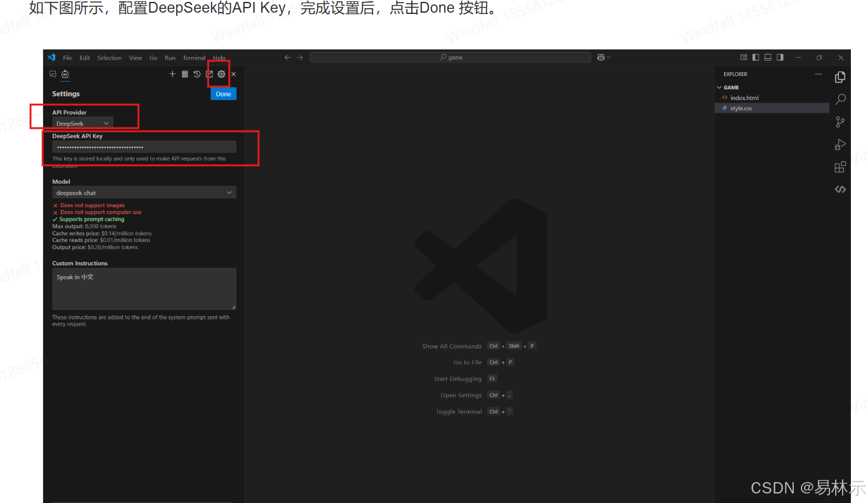Click the EXPLORER panel title
The width and height of the screenshot is (868, 503).
[736, 74]
